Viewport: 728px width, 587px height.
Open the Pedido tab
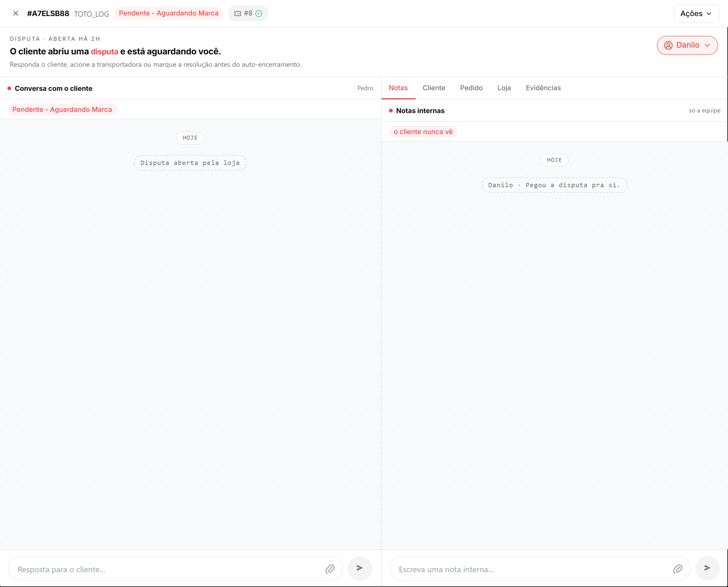pyautogui.click(x=471, y=88)
